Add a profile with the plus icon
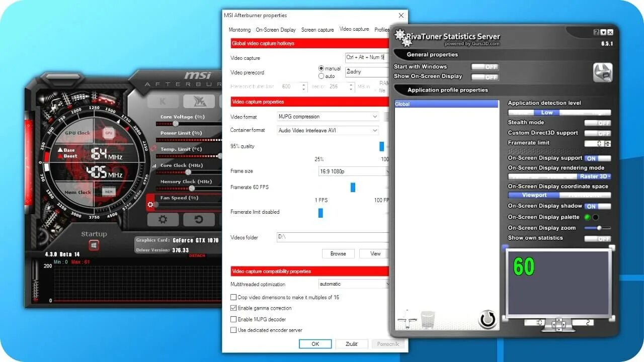 click(407, 319)
